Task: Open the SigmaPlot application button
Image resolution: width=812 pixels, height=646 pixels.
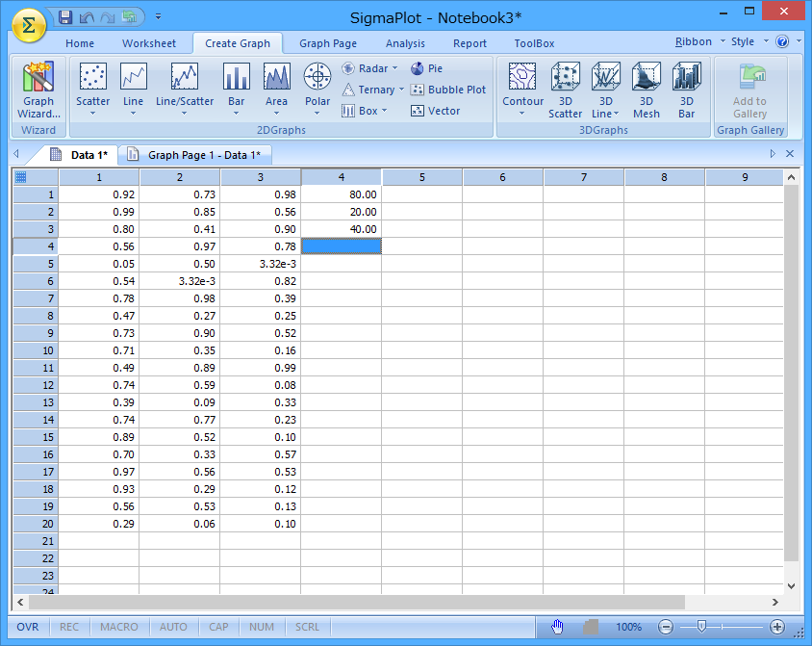Action: (x=29, y=25)
